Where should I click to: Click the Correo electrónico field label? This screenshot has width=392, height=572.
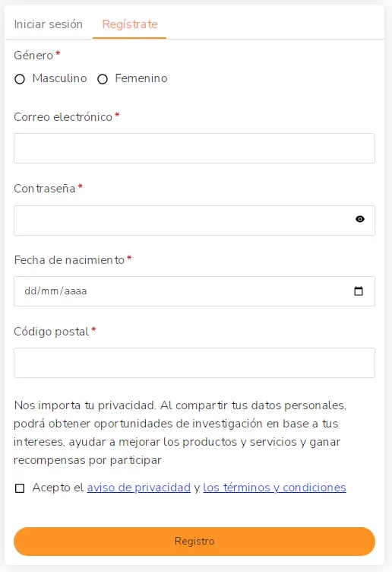point(63,116)
